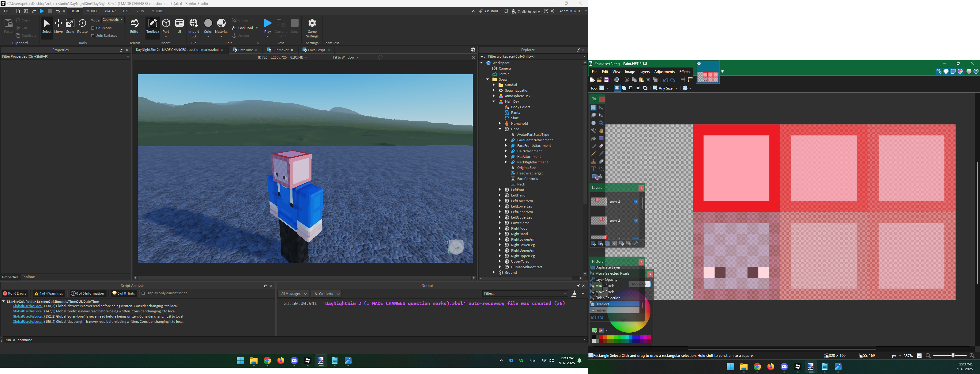Toggle the Join Surfaces checkbox

click(93, 36)
